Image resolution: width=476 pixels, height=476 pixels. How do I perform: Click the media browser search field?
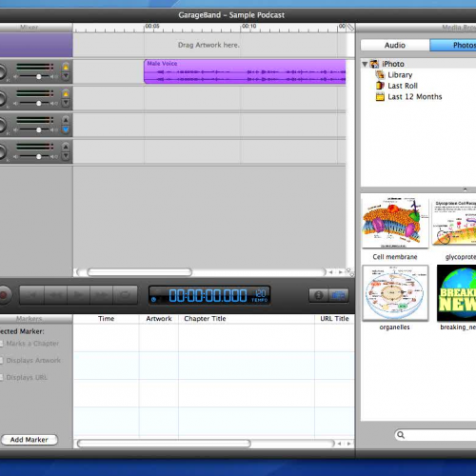coord(435,435)
